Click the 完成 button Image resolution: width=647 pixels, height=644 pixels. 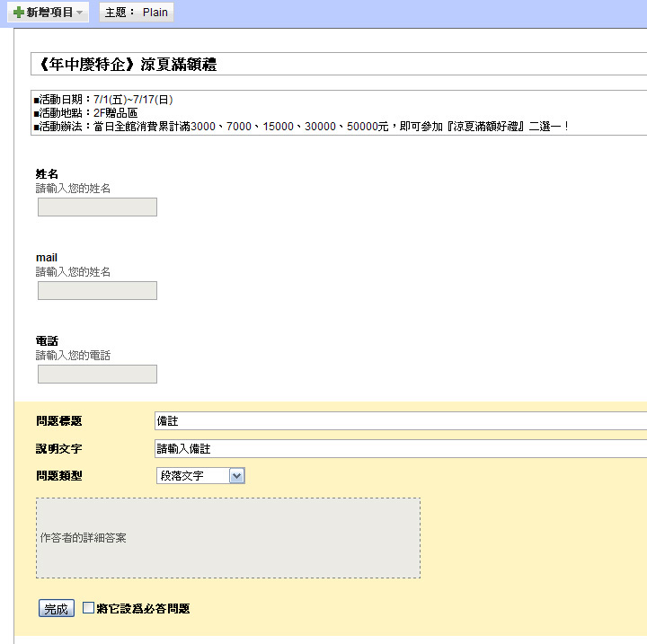point(57,608)
